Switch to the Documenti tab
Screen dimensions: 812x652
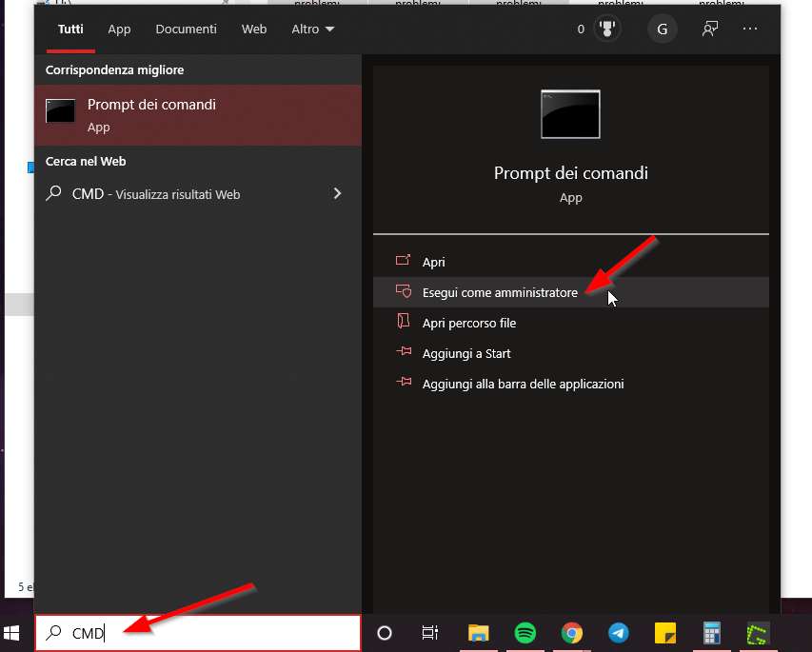[x=186, y=29]
